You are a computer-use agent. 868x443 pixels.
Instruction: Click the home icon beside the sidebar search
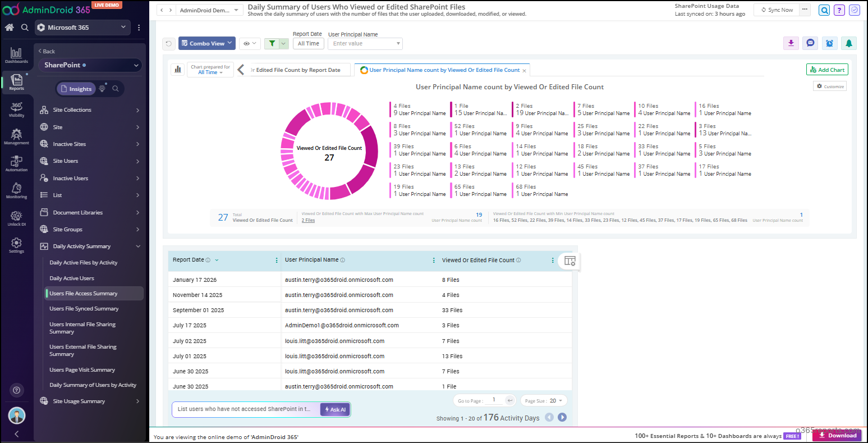pos(10,27)
